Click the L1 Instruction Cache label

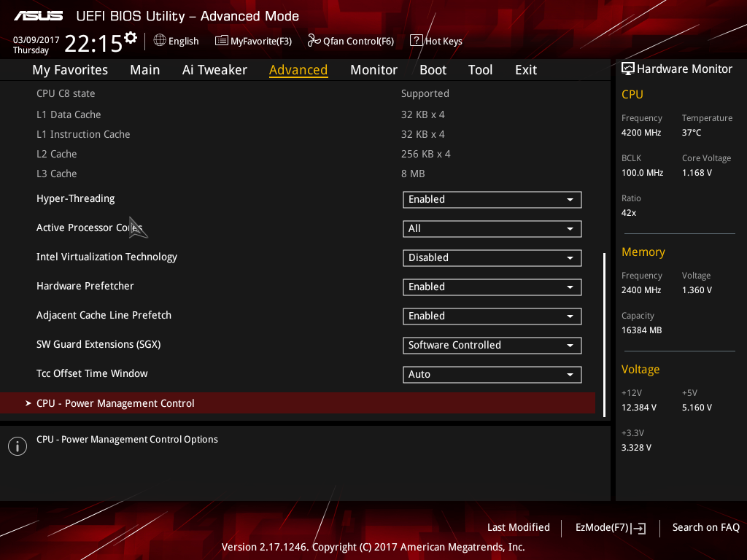pyautogui.click(x=83, y=134)
